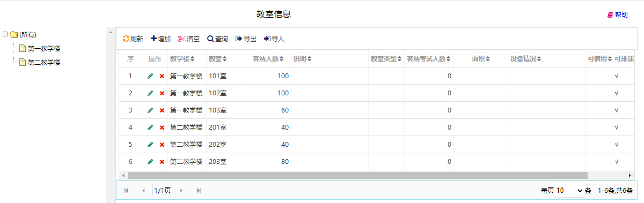Sort by 教室类型 column header
644x203 pixels.
coord(386,59)
